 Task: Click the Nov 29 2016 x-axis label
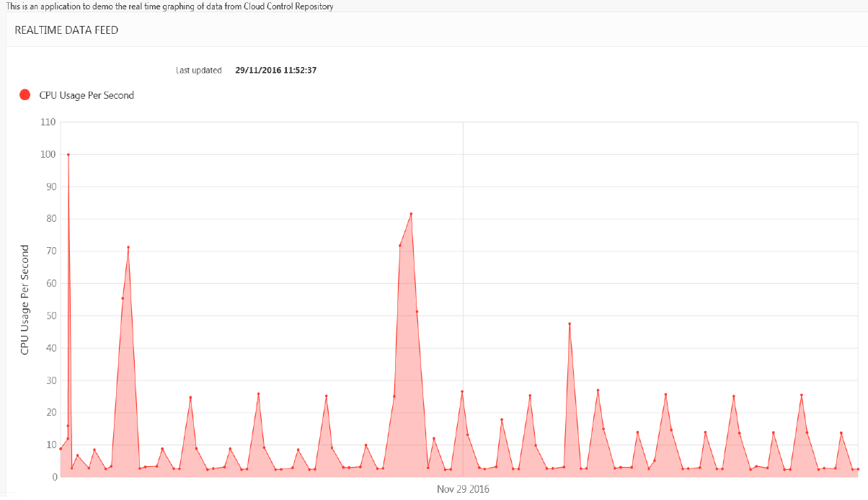tap(463, 489)
